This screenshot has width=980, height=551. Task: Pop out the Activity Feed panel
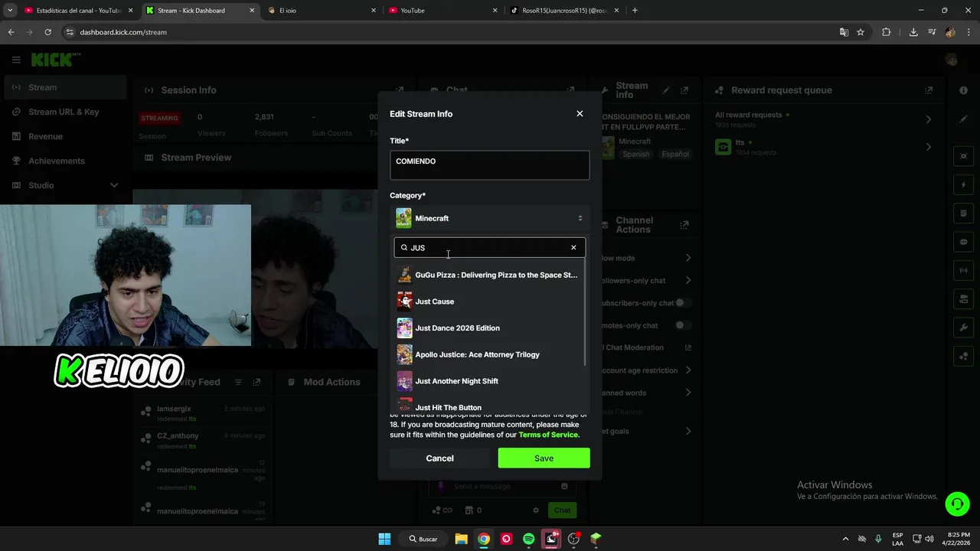coord(256,382)
